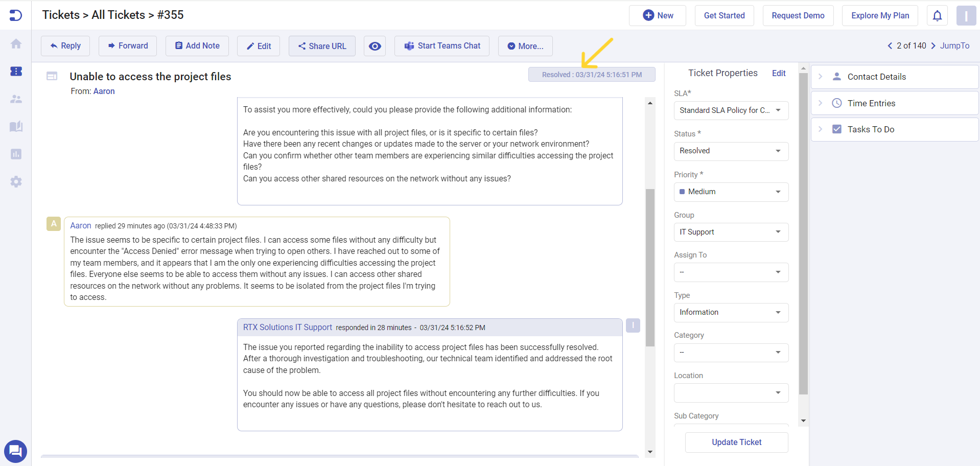Open the Contacts icon in sidebar
Screen dimensions: 980x466
pyautogui.click(x=16, y=99)
